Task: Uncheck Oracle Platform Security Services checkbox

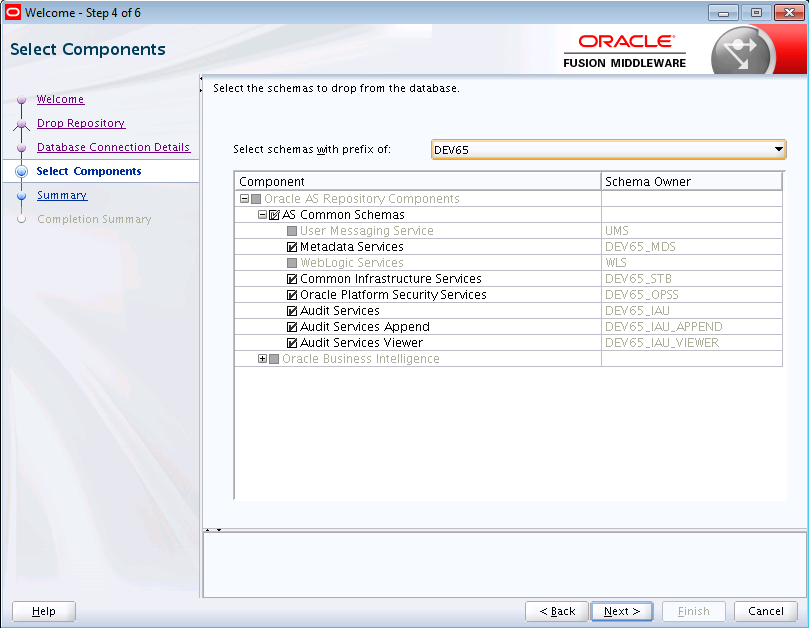Action: pos(292,295)
